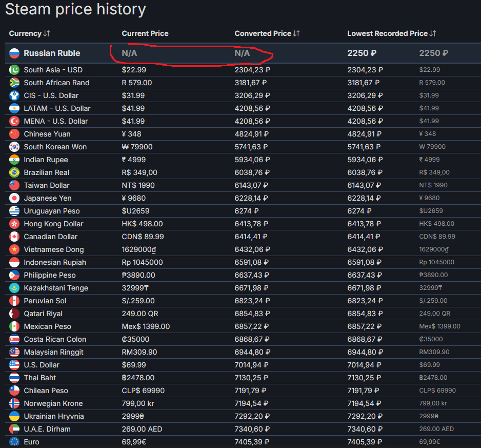Select the Thai Baht converted price 7130,25

click(251, 378)
